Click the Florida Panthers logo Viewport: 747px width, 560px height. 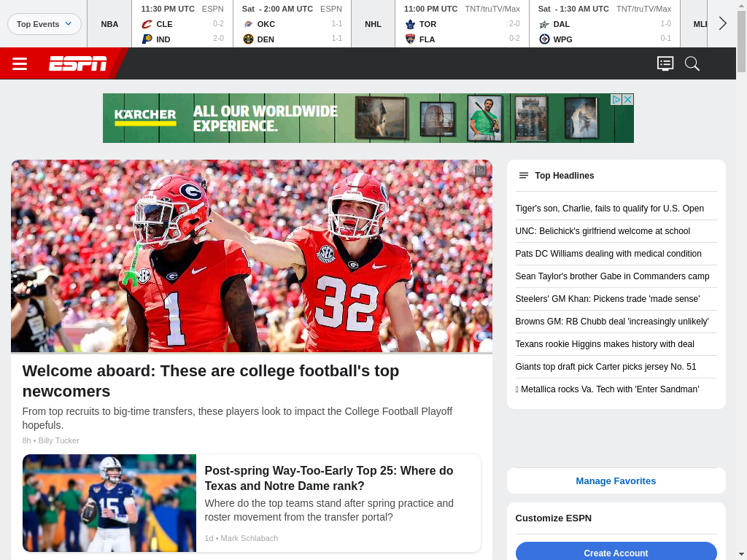click(410, 39)
